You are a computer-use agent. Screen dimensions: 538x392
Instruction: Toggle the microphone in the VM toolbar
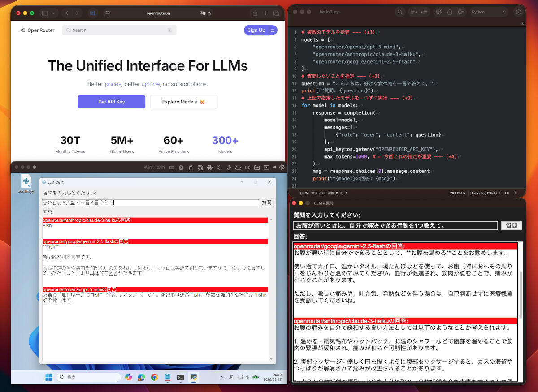click(x=229, y=167)
